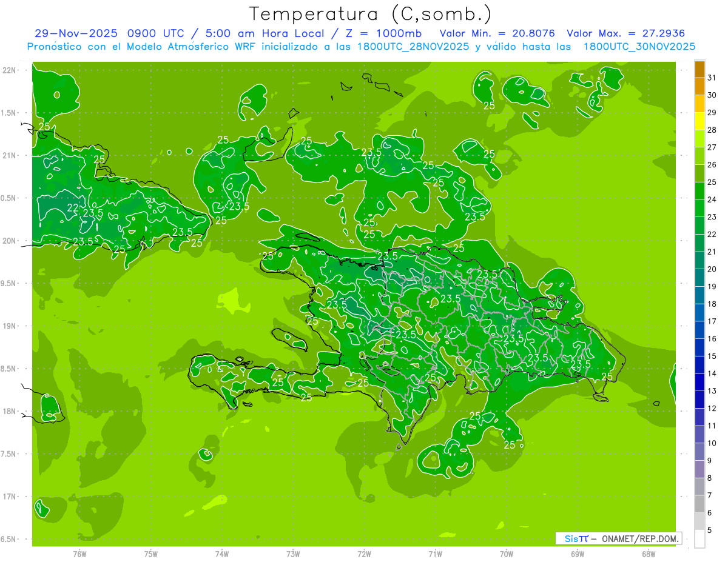The width and height of the screenshot is (728, 562).
Task: Click the white legend swatch below 5
Action: tap(699, 539)
